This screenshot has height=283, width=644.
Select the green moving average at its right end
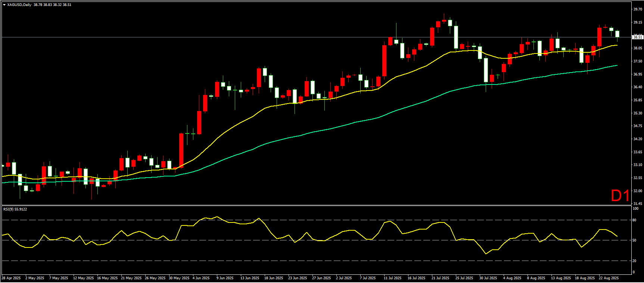pyautogui.click(x=616, y=65)
